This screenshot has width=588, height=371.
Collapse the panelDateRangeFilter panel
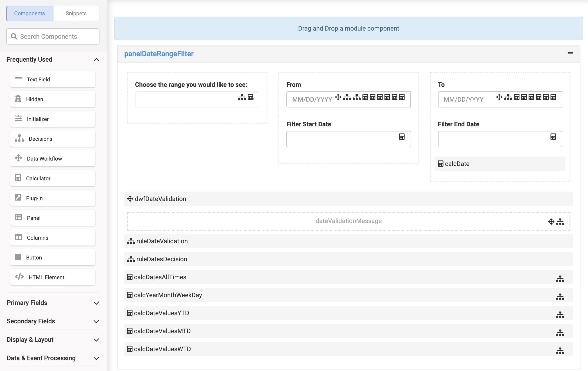570,53
